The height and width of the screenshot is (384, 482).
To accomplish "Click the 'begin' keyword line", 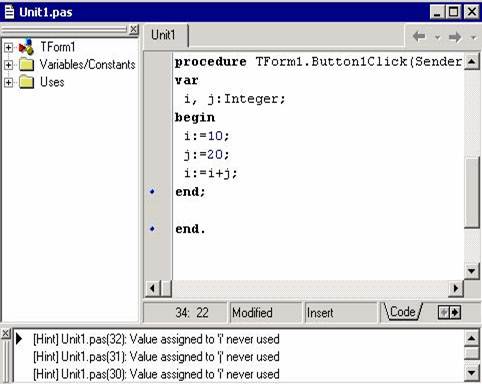I will [195, 118].
